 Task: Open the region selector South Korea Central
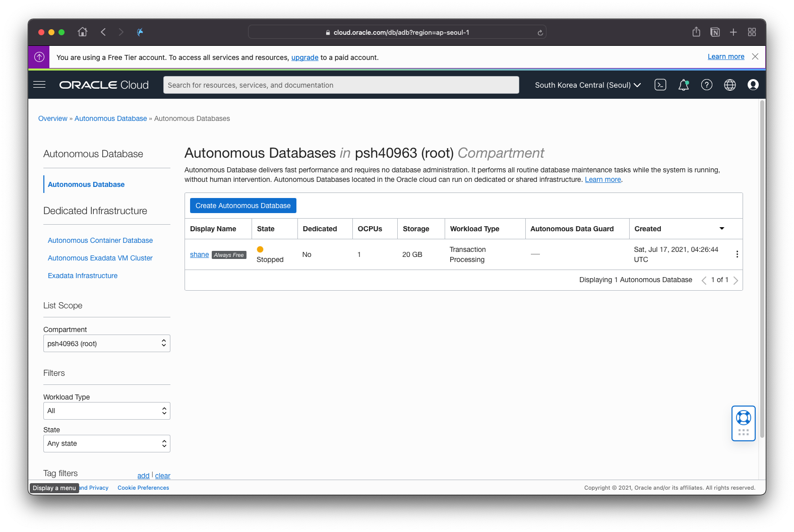pos(588,85)
